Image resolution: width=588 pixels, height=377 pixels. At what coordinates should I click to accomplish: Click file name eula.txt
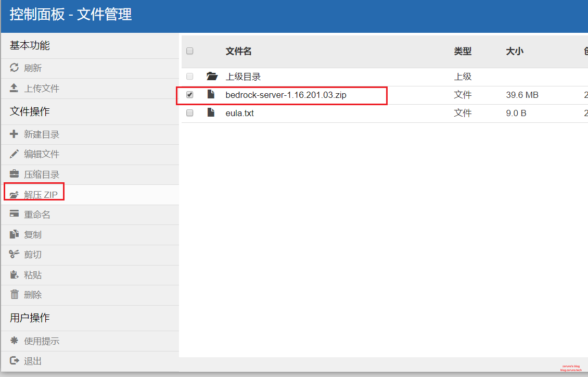click(240, 113)
